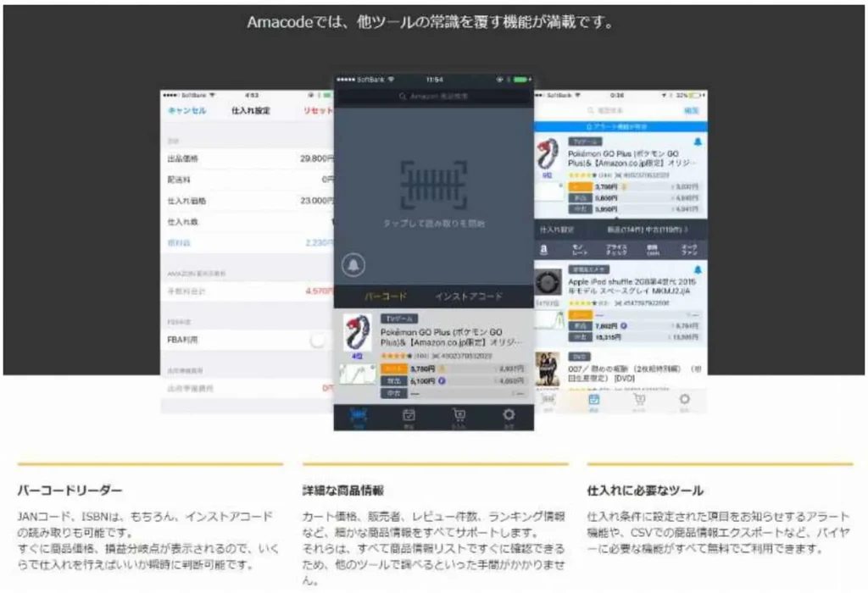Open the settings gear in the tab bar
868x593 pixels.
pos(509,416)
